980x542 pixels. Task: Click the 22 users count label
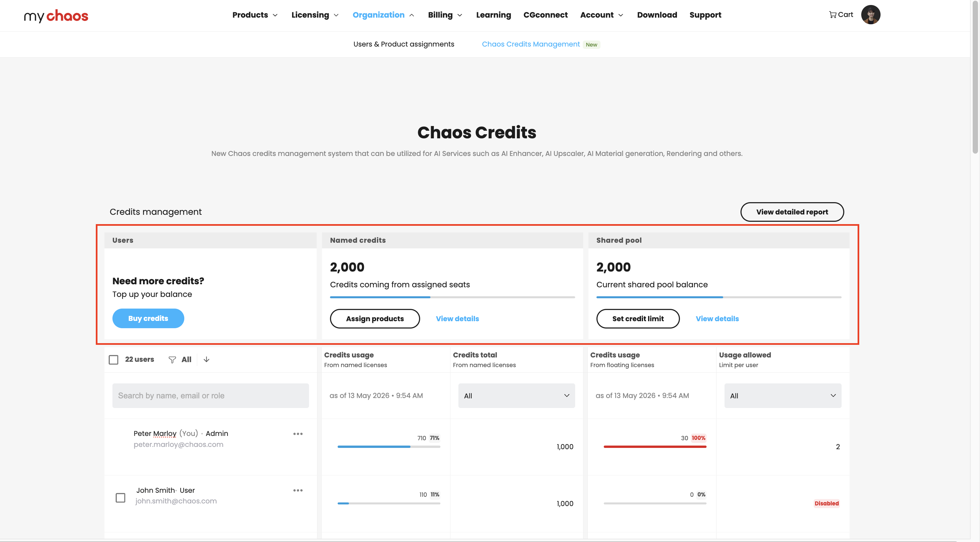click(x=139, y=359)
